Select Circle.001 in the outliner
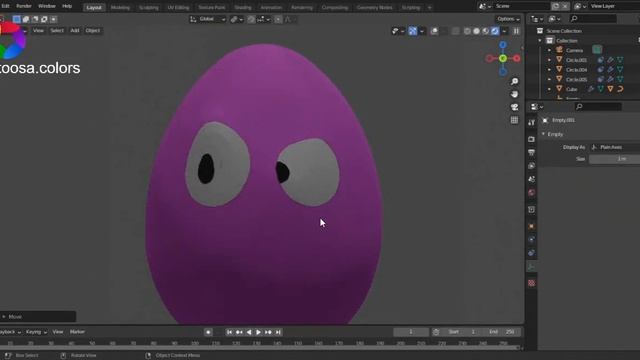The width and height of the screenshot is (640, 360). coord(576,60)
